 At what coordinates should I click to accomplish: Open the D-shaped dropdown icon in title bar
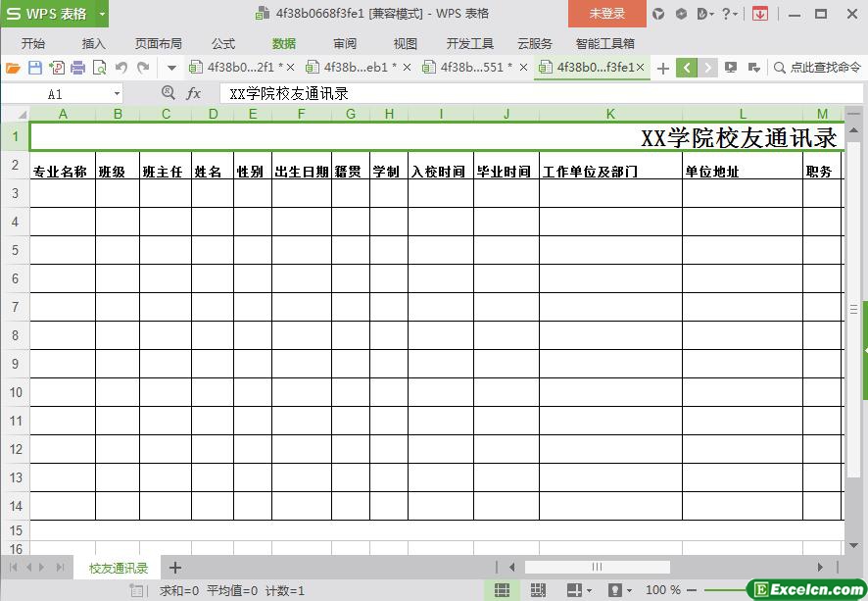coord(705,14)
